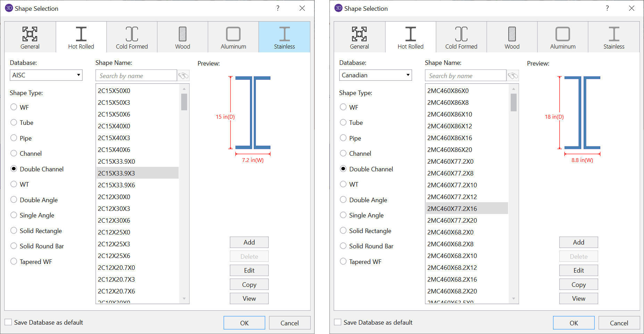Click the Add button

pyautogui.click(x=249, y=242)
